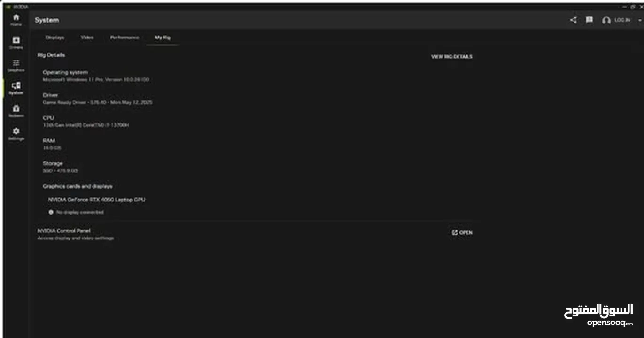
Task: Click the SSD storage value text
Action: [60, 171]
